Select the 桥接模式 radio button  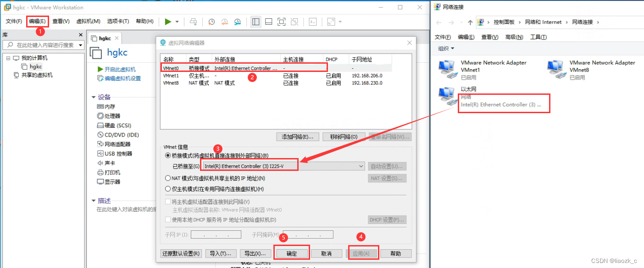pos(168,156)
